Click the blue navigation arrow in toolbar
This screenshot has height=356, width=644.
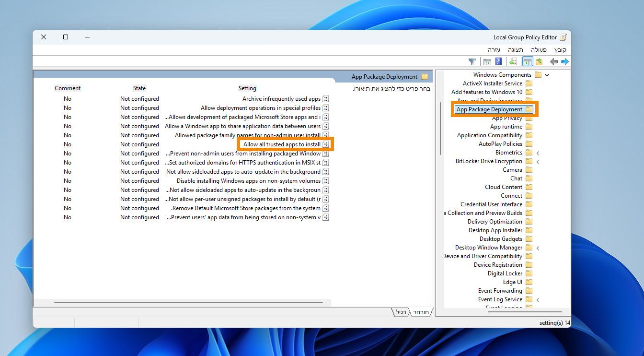(x=565, y=62)
